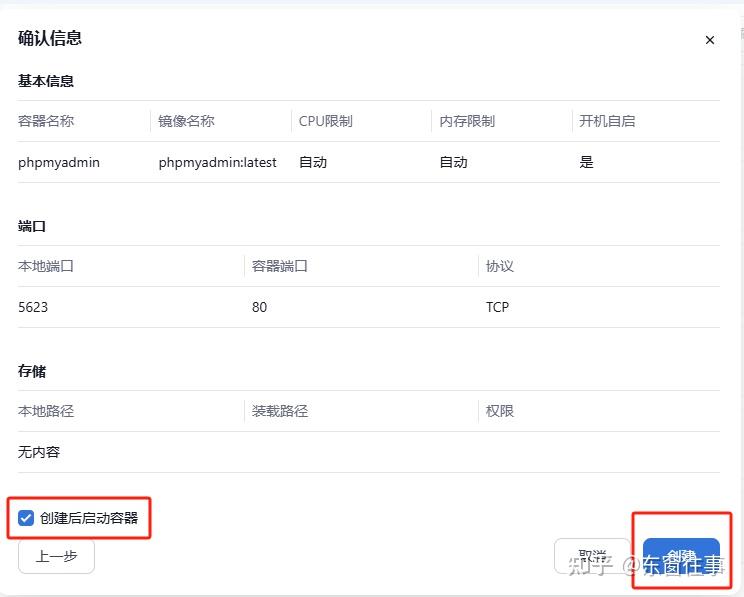Viewport: 744px width, 597px height.
Task: Click protocol value TCP
Action: click(497, 307)
